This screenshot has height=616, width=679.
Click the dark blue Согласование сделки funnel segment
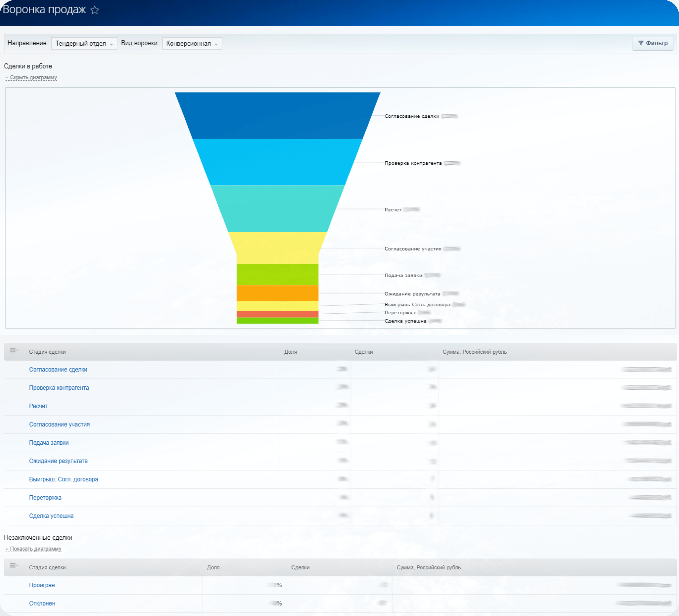pyautogui.click(x=277, y=115)
